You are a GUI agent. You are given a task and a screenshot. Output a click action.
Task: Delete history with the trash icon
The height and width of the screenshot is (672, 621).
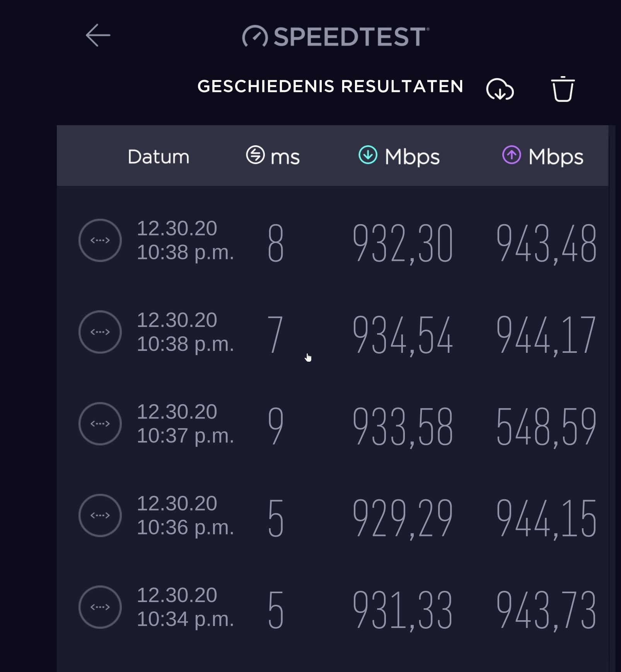tap(563, 89)
